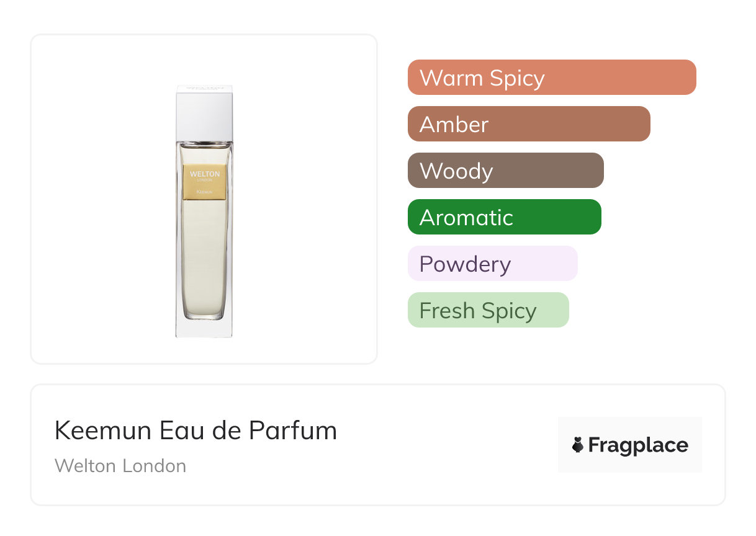
Task: Click the clear glass base of the bottle
Action: tap(204, 329)
